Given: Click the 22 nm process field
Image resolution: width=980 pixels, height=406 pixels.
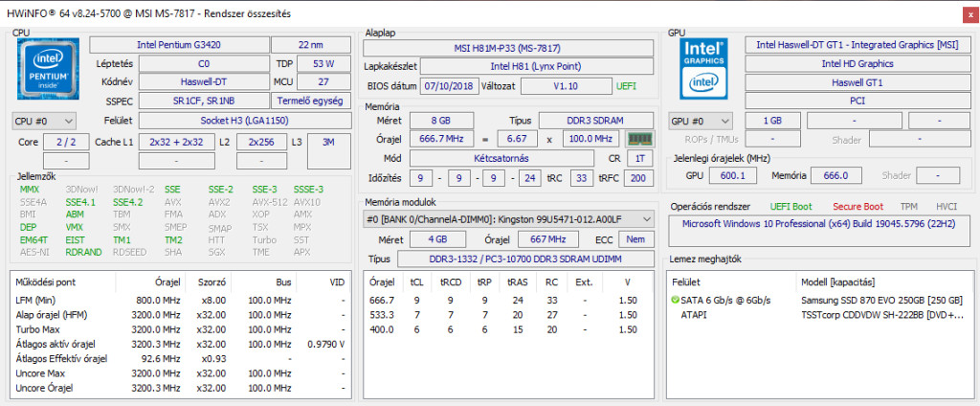Looking at the screenshot, I should (x=311, y=45).
